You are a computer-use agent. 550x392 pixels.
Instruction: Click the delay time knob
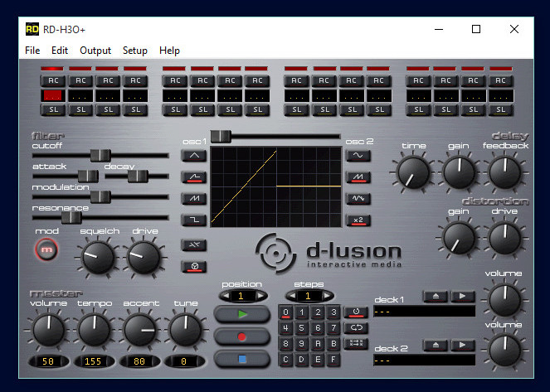(x=413, y=172)
